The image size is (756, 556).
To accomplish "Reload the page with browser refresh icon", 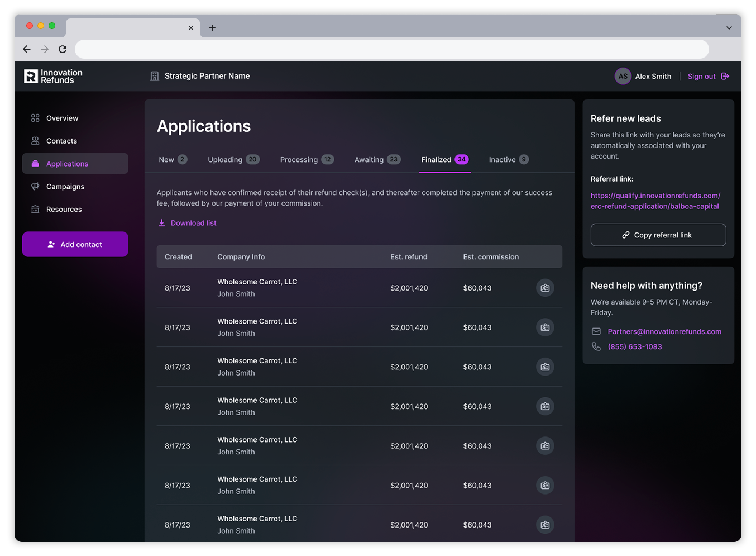I will [x=63, y=49].
